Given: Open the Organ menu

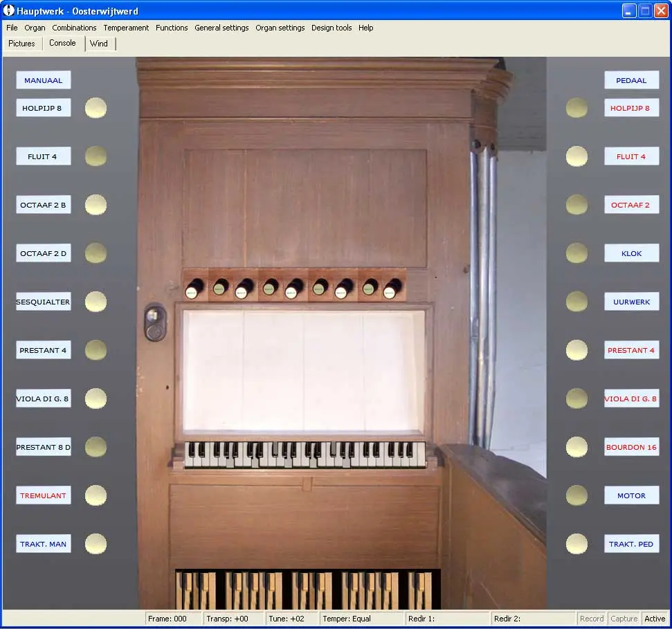Looking at the screenshot, I should point(35,28).
